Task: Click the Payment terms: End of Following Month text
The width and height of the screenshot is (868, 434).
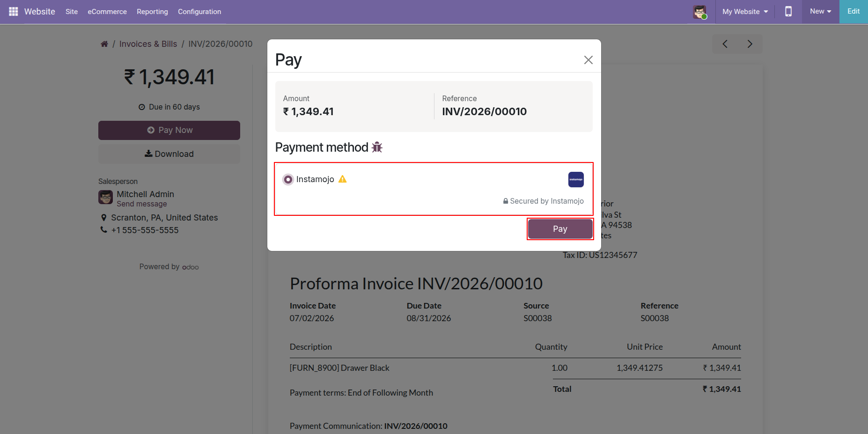Action: [361, 393]
